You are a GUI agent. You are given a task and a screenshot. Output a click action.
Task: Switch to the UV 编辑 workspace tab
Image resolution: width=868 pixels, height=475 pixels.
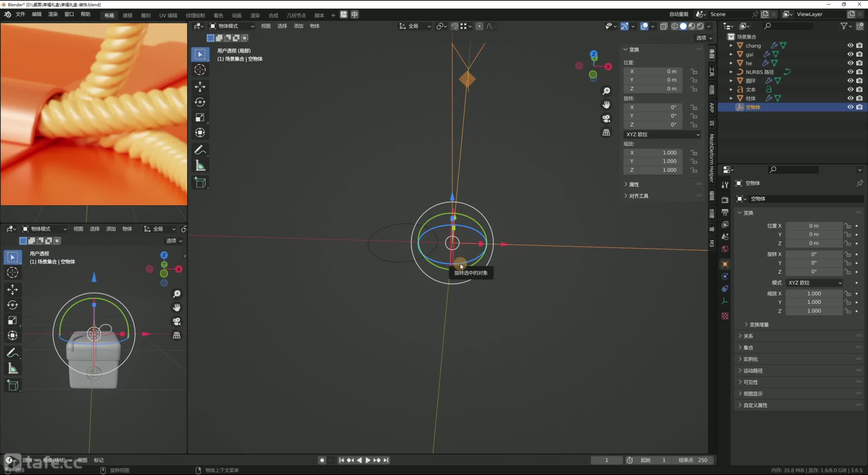pyautogui.click(x=168, y=15)
